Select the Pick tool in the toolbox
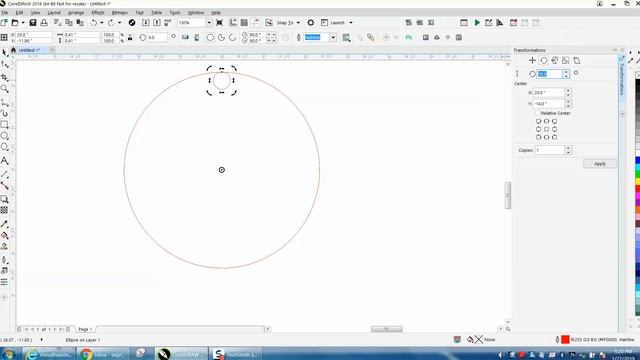This screenshot has width=640, height=360. tap(4, 53)
